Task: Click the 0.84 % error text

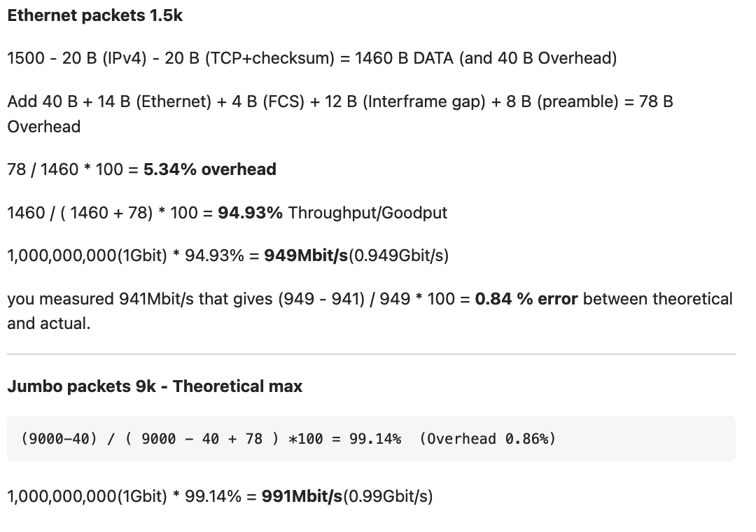Action: tap(526, 299)
